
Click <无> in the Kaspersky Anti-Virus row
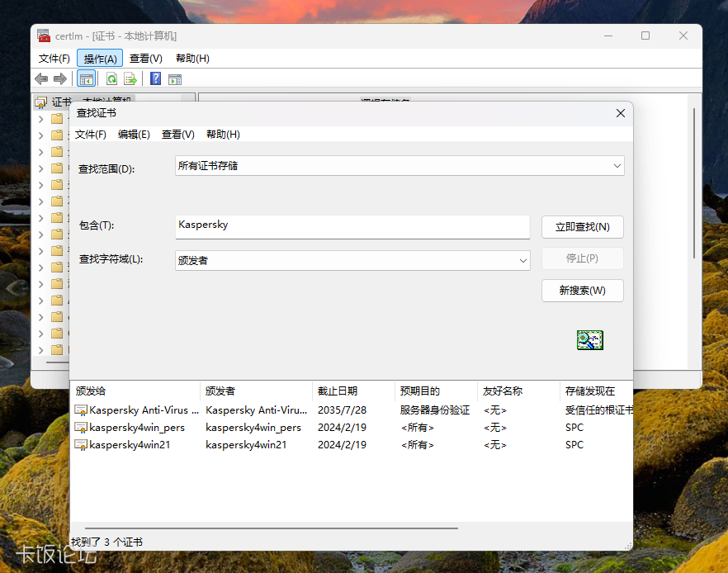pos(495,410)
